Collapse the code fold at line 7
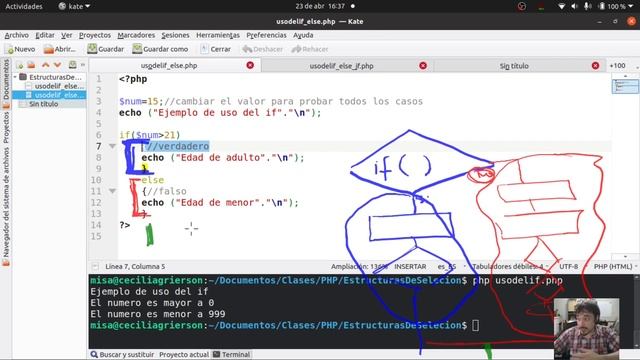The image size is (640, 360). [x=112, y=146]
